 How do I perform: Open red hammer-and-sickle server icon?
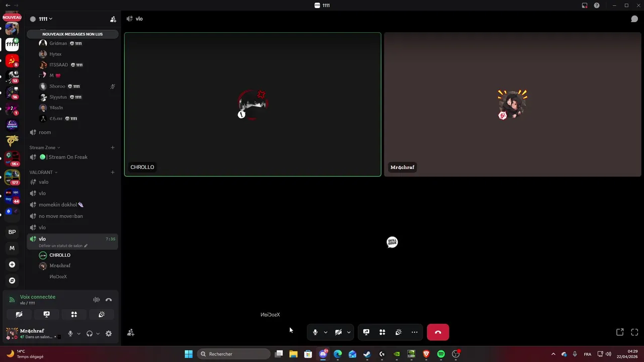click(12, 61)
